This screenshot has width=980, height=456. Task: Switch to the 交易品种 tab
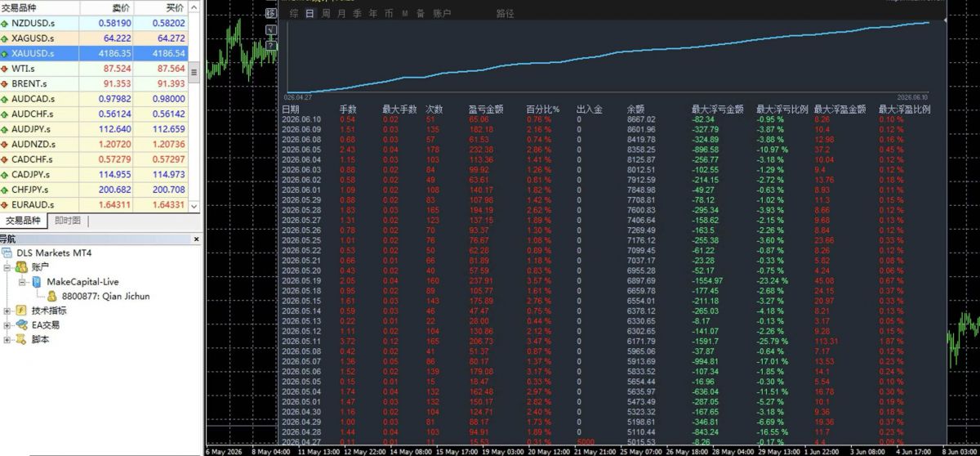(24, 221)
